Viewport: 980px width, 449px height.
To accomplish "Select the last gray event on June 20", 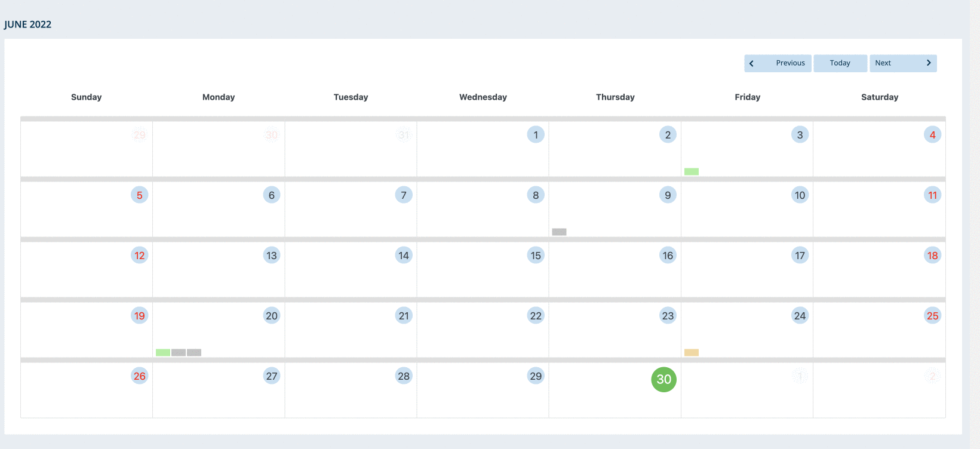I will [194, 352].
